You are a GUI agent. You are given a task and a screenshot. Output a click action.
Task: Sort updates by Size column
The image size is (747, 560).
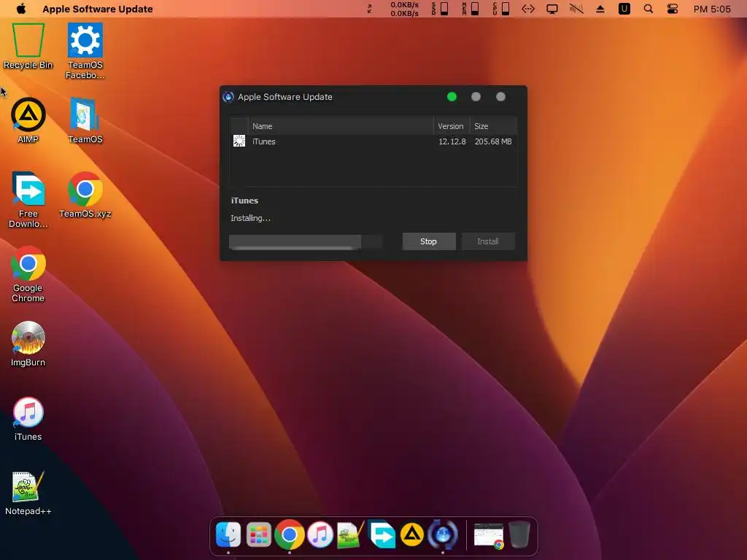click(493, 126)
